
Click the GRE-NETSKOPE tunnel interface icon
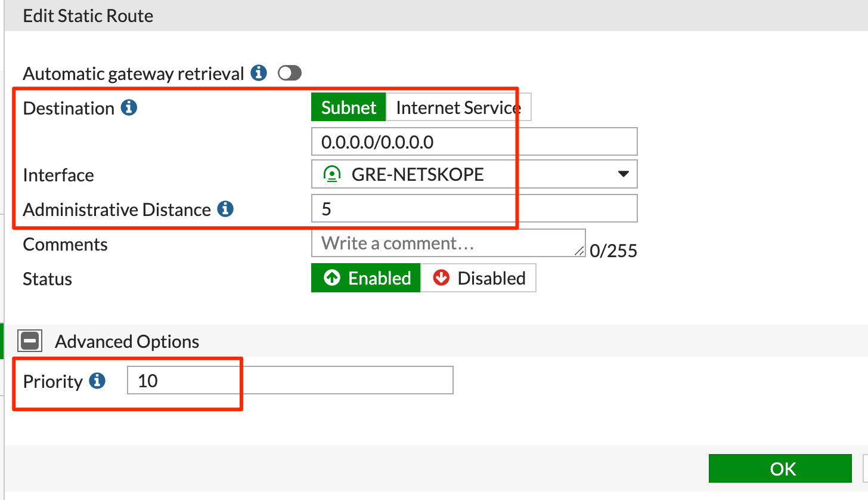pyautogui.click(x=331, y=174)
